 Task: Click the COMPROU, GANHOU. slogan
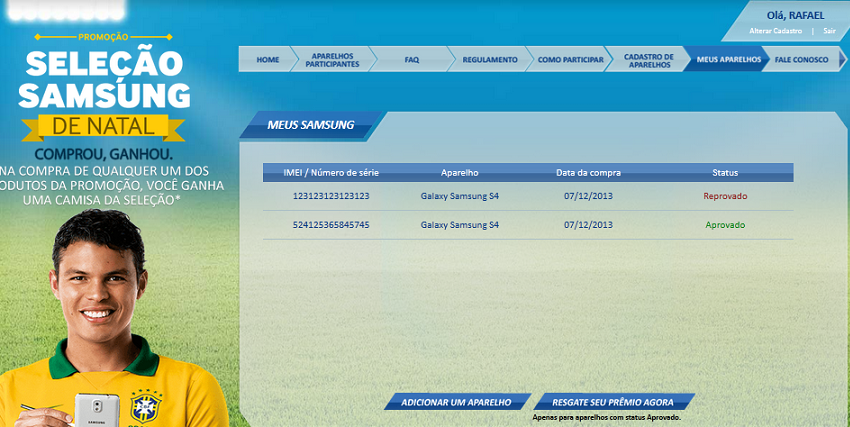104,154
